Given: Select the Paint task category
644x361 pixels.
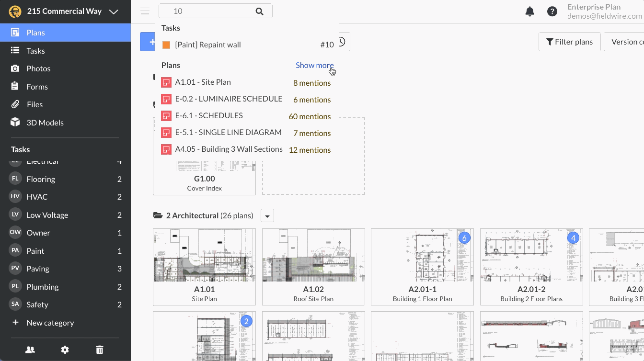Looking at the screenshot, I should 65,251.
